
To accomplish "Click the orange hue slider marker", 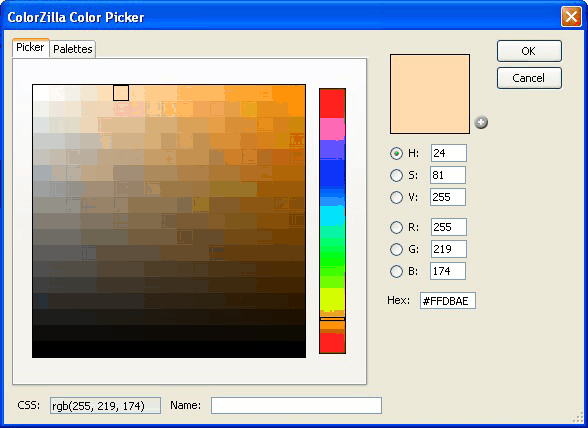I will tap(332, 319).
